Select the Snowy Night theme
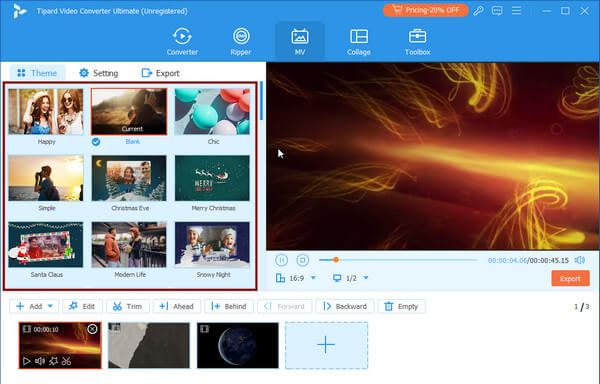The width and height of the screenshot is (600, 384). 212,245
